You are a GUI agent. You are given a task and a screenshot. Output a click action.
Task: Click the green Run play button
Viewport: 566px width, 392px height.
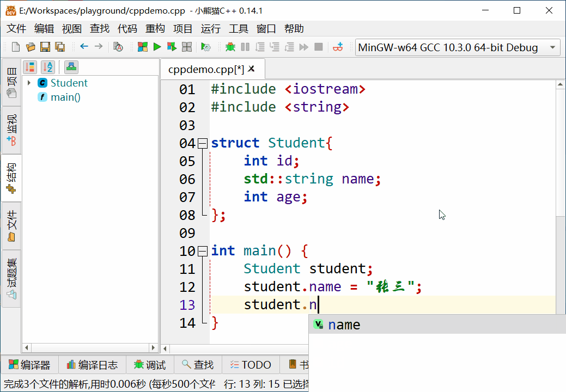(157, 47)
